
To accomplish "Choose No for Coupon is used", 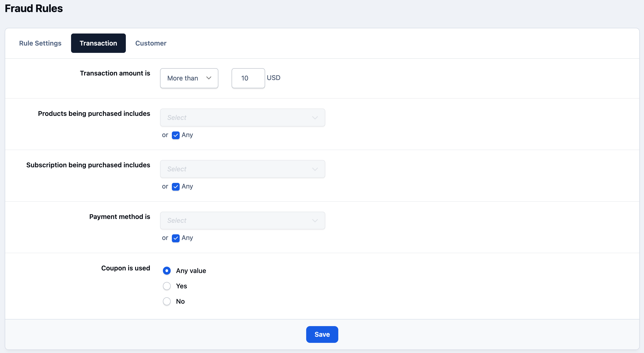I will click(x=167, y=301).
